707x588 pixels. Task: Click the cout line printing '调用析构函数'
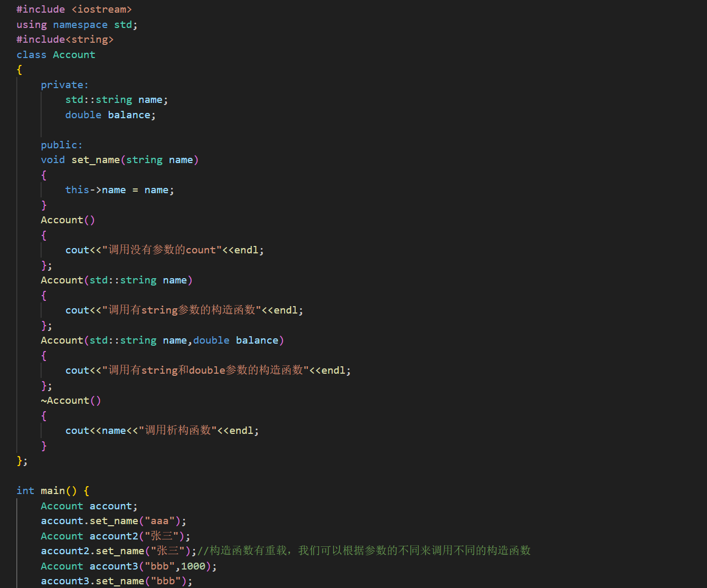162,431
